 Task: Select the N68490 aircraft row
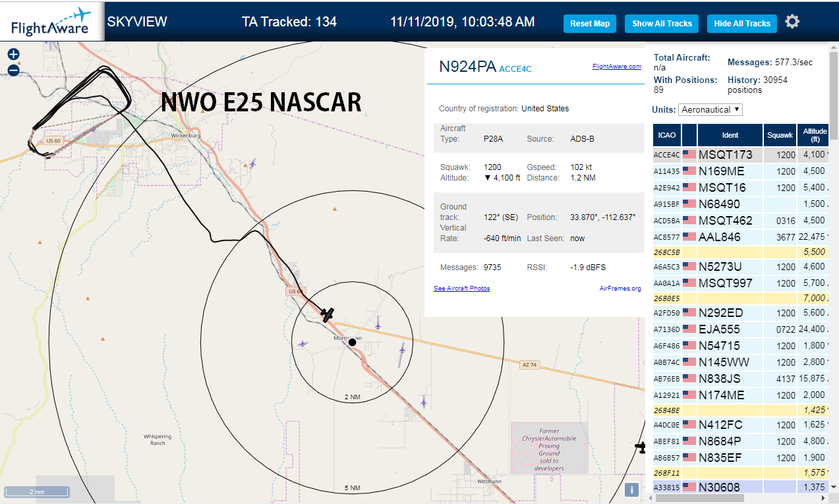click(x=740, y=204)
